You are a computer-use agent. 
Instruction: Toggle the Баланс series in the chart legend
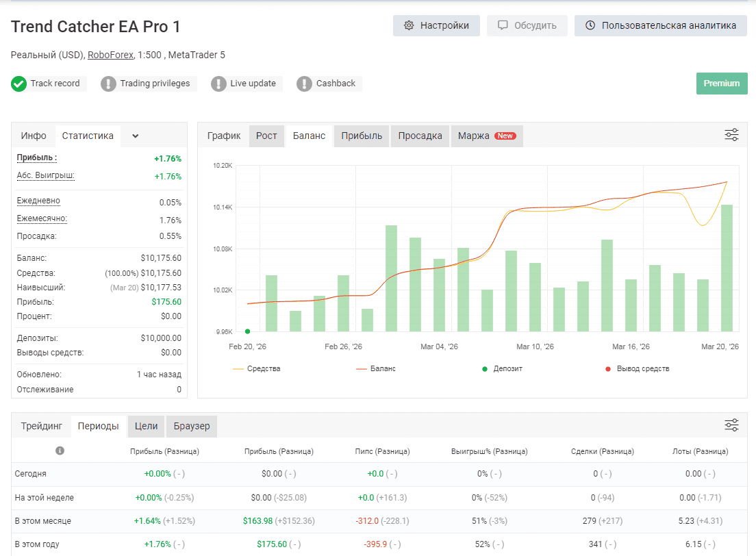tap(375, 368)
